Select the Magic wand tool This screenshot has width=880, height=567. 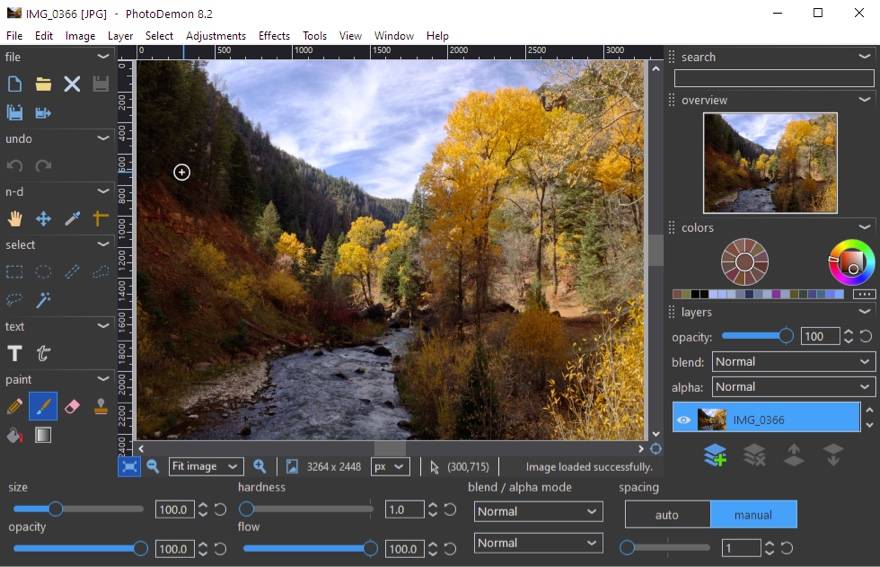pos(43,300)
